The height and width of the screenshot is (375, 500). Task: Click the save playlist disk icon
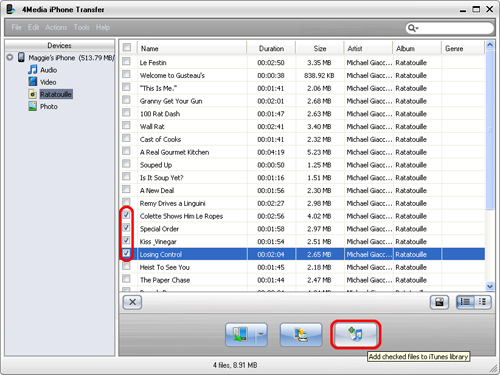click(439, 302)
